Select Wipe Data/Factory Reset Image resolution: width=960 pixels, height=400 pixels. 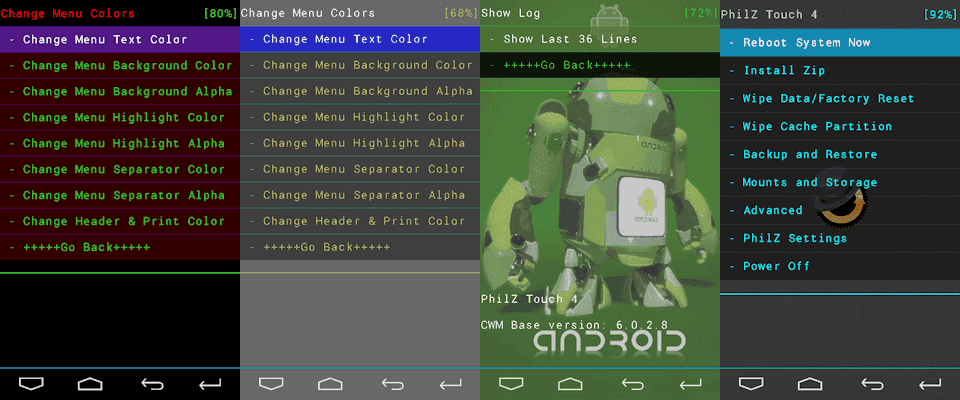840,99
